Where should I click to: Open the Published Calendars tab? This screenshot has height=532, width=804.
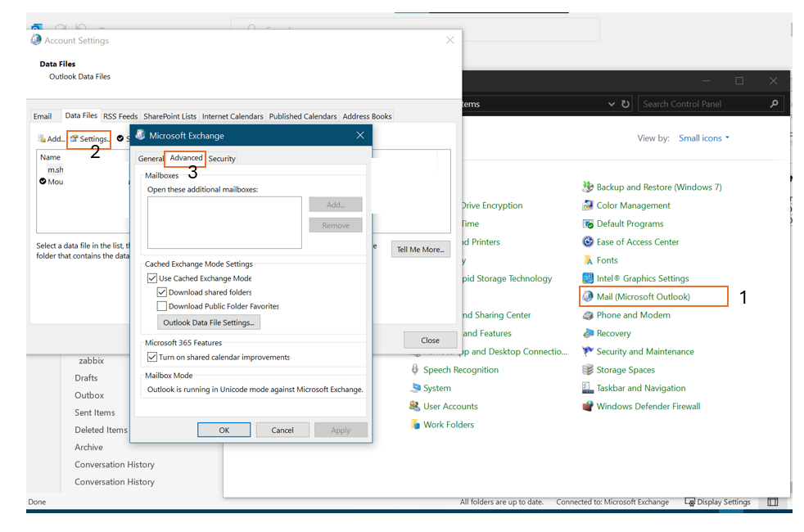303,116
